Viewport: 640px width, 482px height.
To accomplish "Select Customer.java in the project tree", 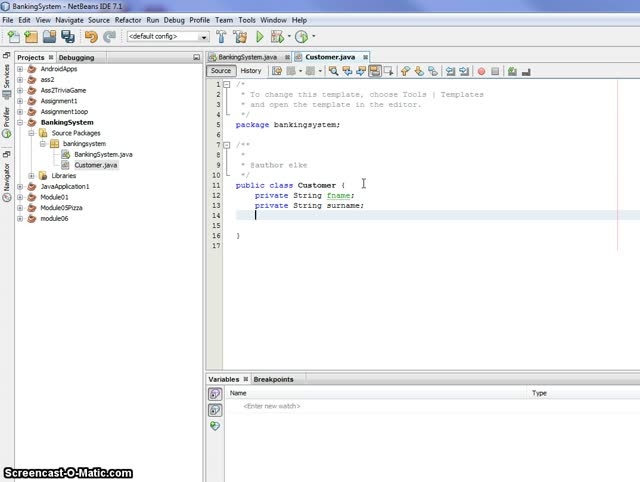I will coord(96,165).
